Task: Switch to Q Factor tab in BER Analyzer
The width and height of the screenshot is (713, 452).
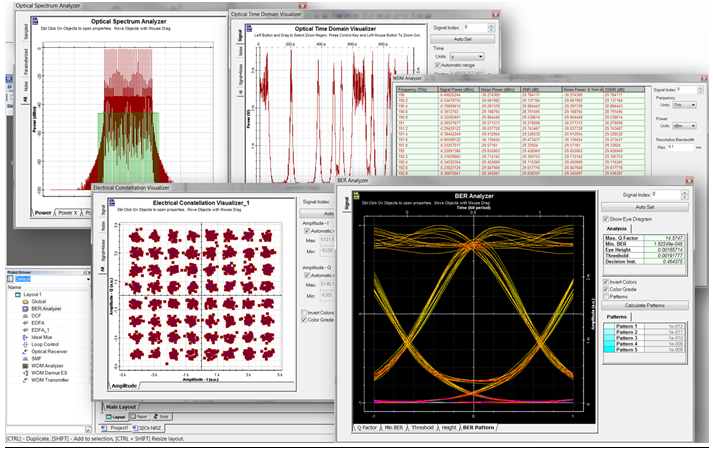Action: 367,428
